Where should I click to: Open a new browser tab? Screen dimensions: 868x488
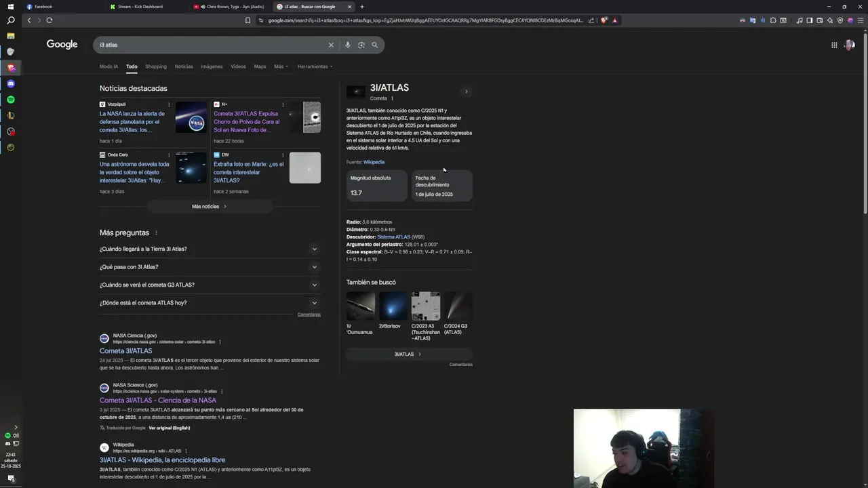coord(362,7)
